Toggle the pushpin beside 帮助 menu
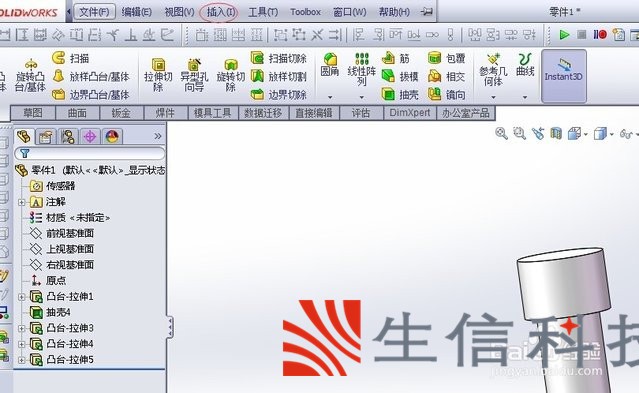 click(426, 12)
